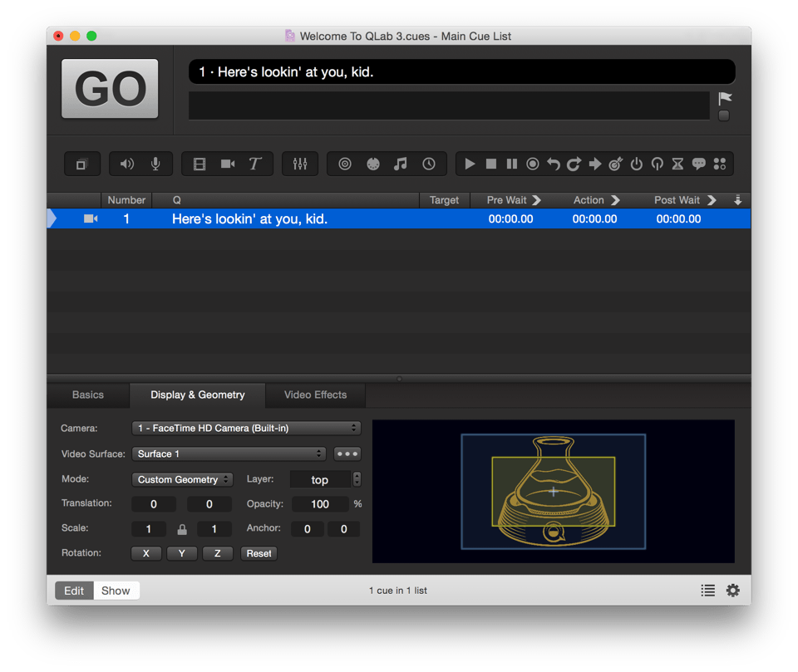Add a Timecode cue with the clock icon
Image resolution: width=798 pixels, height=672 pixels.
click(x=429, y=164)
